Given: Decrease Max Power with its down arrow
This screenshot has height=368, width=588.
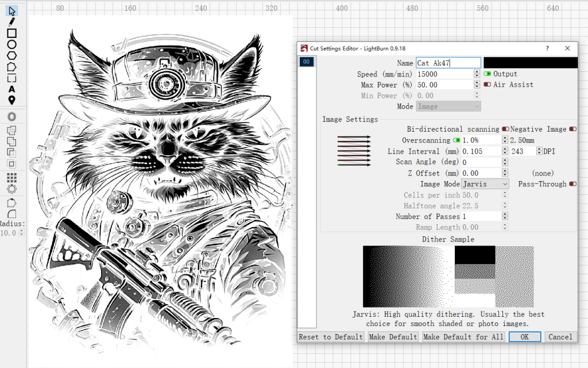Looking at the screenshot, I should coord(477,87).
